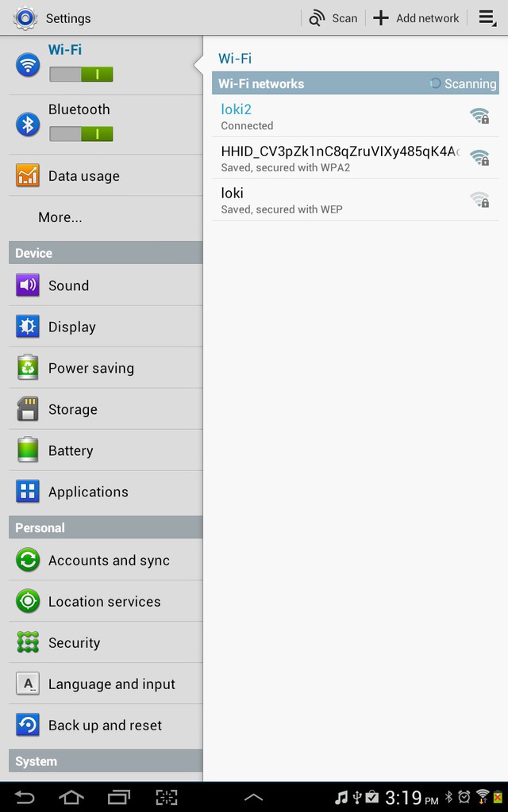Tap the Home navigation button
This screenshot has height=812, width=508.
pyautogui.click(x=71, y=797)
